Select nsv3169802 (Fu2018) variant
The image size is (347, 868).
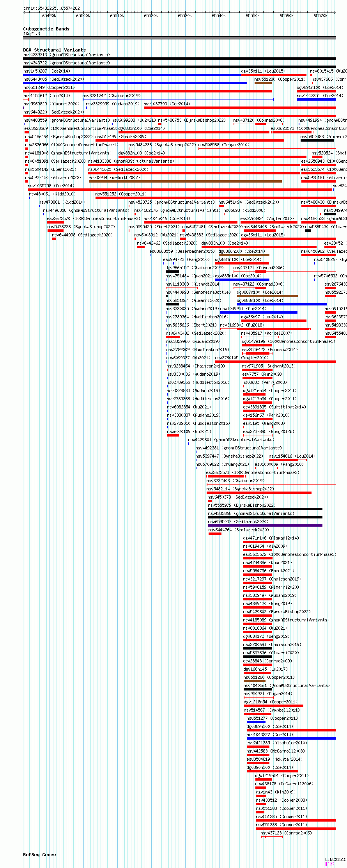(242, 325)
